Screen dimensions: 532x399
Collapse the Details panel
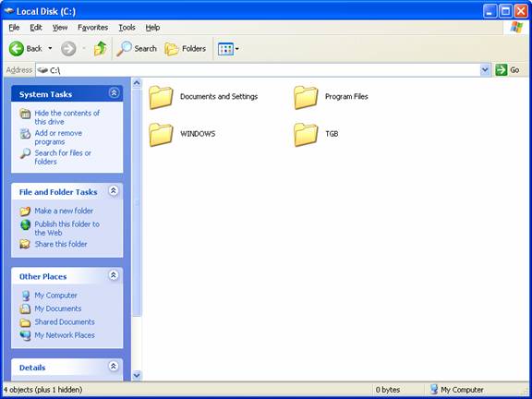[114, 366]
